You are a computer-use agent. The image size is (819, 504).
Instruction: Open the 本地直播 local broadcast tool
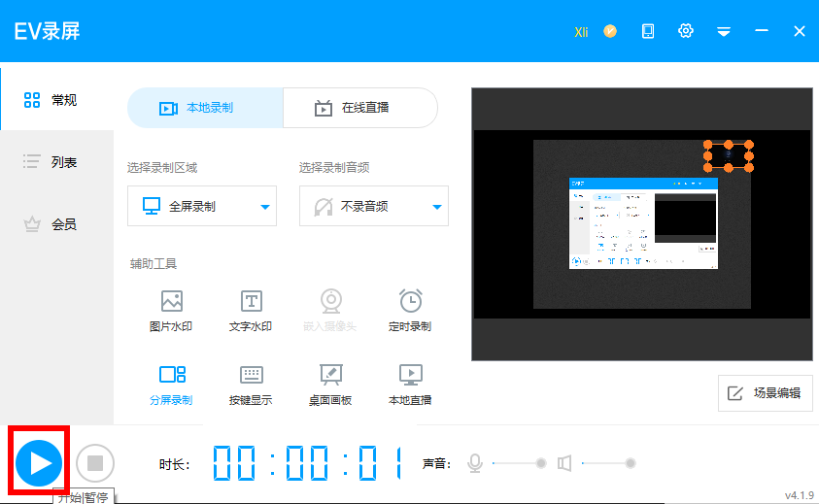[x=410, y=386]
